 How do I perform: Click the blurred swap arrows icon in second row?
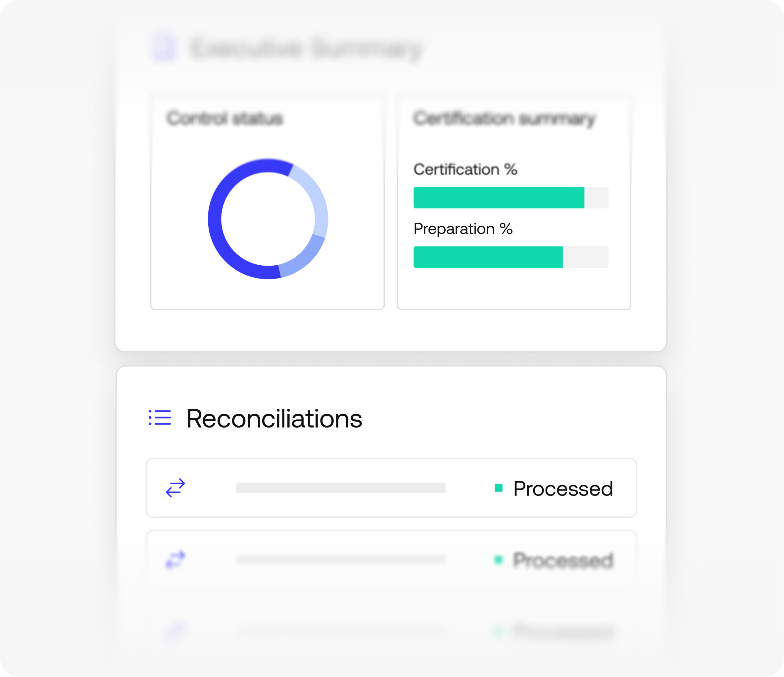point(175,559)
